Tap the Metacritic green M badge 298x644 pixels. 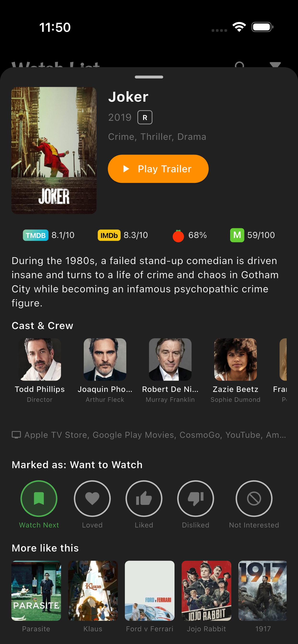[237, 235]
